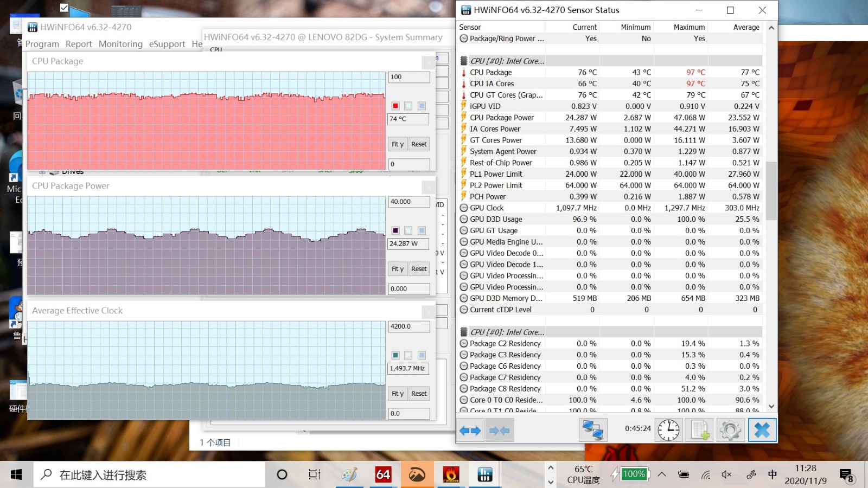This screenshot has width=868, height=488.
Task: Click the clock reset-timer icon
Action: (x=668, y=431)
